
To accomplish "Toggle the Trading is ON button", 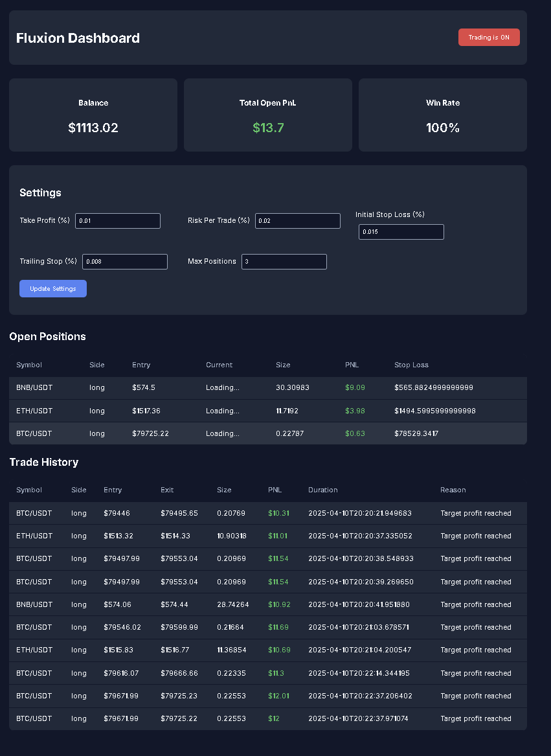I will (489, 37).
